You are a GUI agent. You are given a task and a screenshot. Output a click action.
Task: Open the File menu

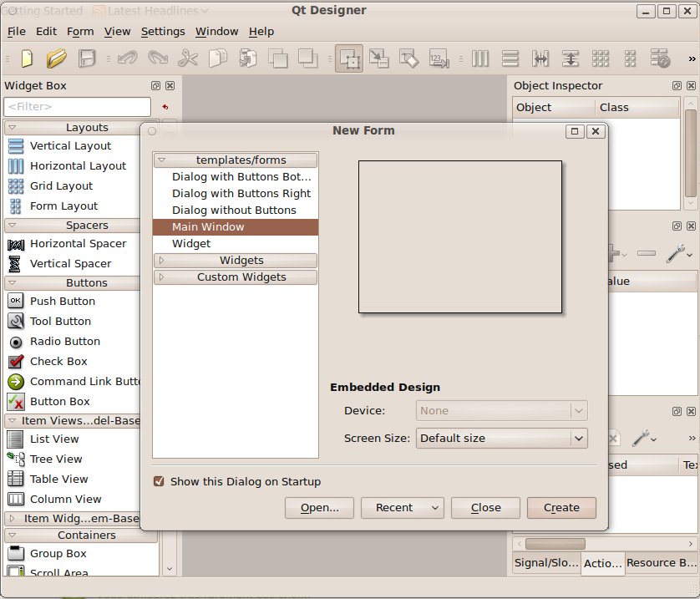[17, 31]
